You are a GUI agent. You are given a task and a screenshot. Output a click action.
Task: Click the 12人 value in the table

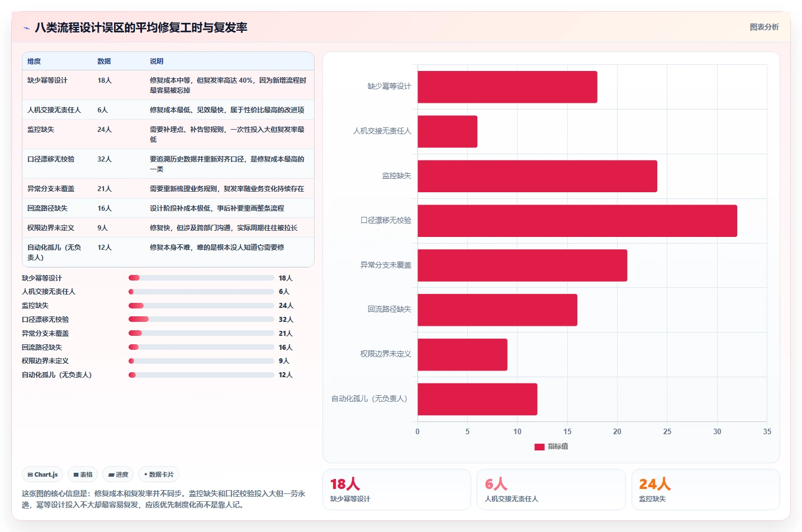point(105,248)
